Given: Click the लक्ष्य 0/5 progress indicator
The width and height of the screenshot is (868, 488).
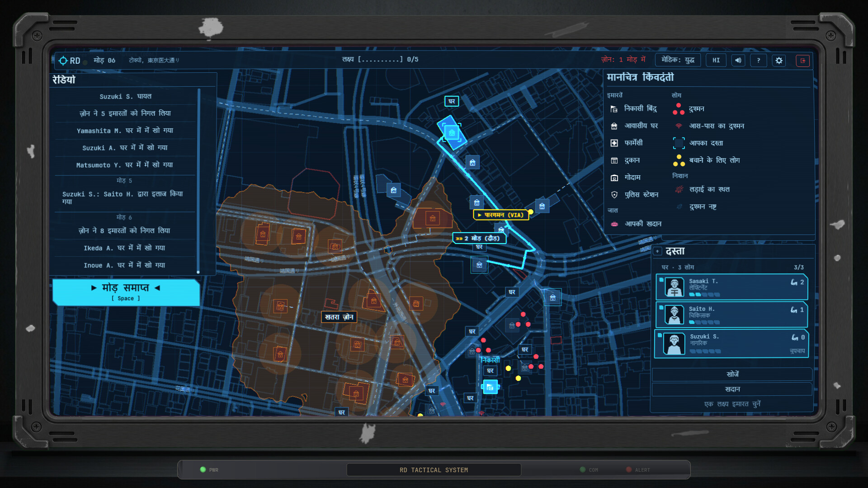Looking at the screenshot, I should click(x=380, y=60).
